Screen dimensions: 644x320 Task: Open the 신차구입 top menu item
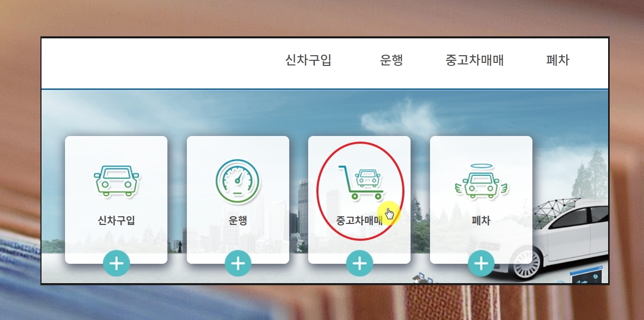click(308, 60)
